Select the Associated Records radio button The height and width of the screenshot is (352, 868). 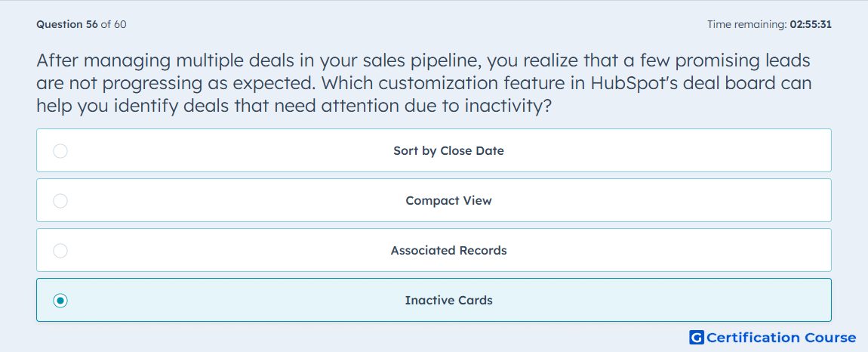(x=60, y=251)
